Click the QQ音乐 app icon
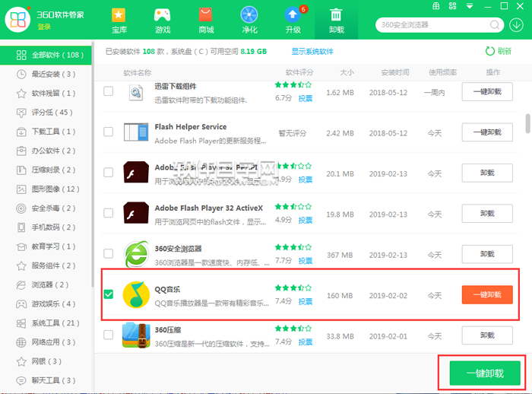Screen dimensions: 532x394 pos(136,294)
